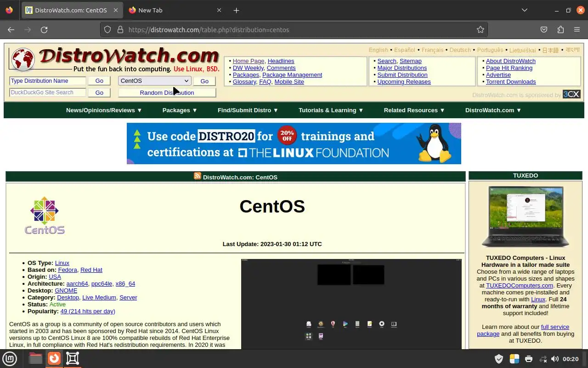This screenshot has width=588, height=368.
Task: Open the list all tabs chevron
Action: pyautogui.click(x=525, y=10)
